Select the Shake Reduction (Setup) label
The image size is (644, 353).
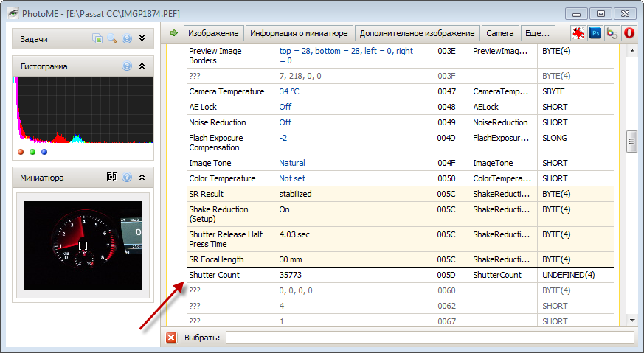218,214
